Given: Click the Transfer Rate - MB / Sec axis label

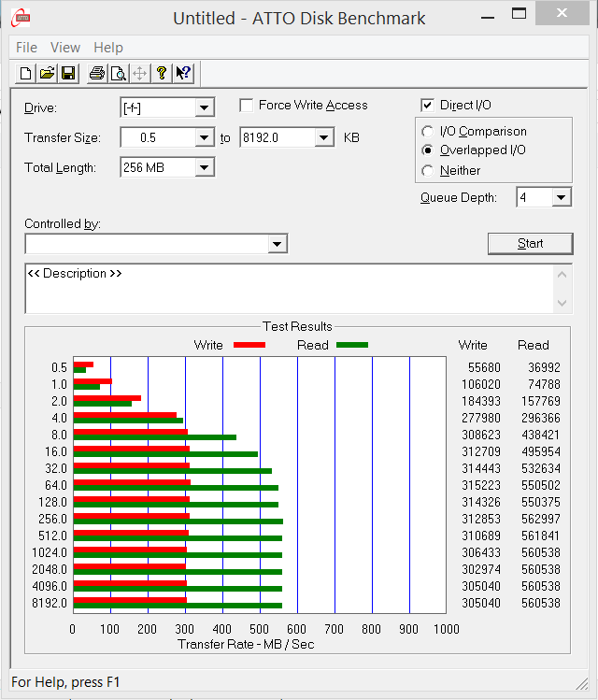Looking at the screenshot, I should pos(246,644).
